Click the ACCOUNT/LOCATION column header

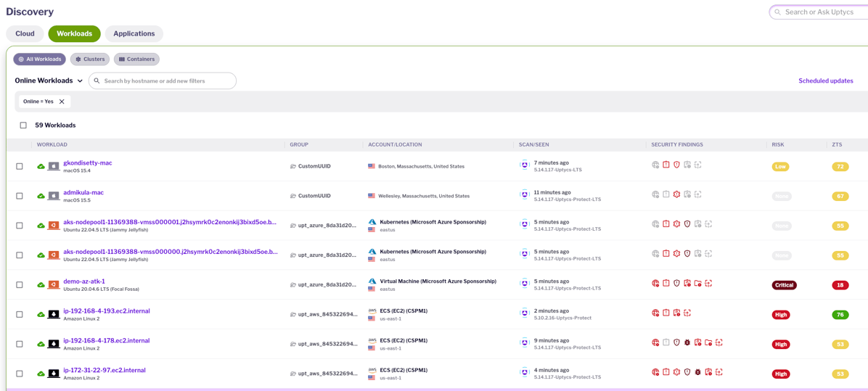coord(396,145)
